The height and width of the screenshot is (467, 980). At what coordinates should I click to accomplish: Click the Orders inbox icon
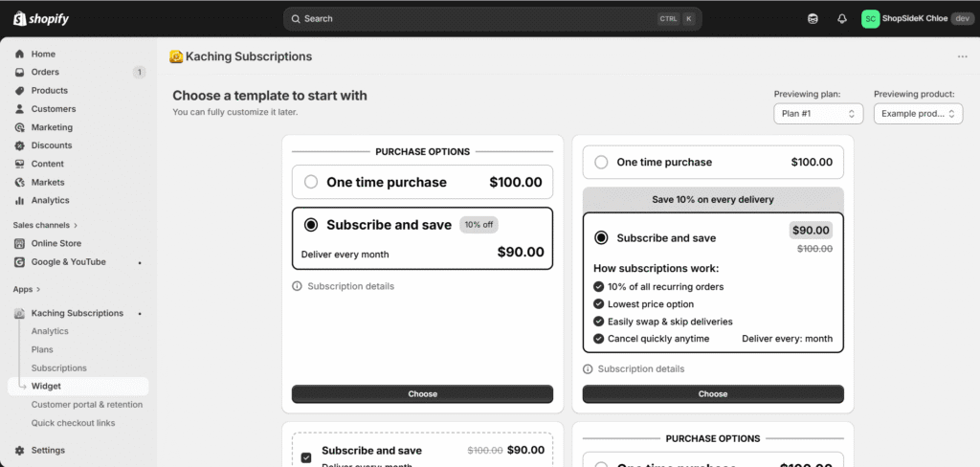pos(19,72)
